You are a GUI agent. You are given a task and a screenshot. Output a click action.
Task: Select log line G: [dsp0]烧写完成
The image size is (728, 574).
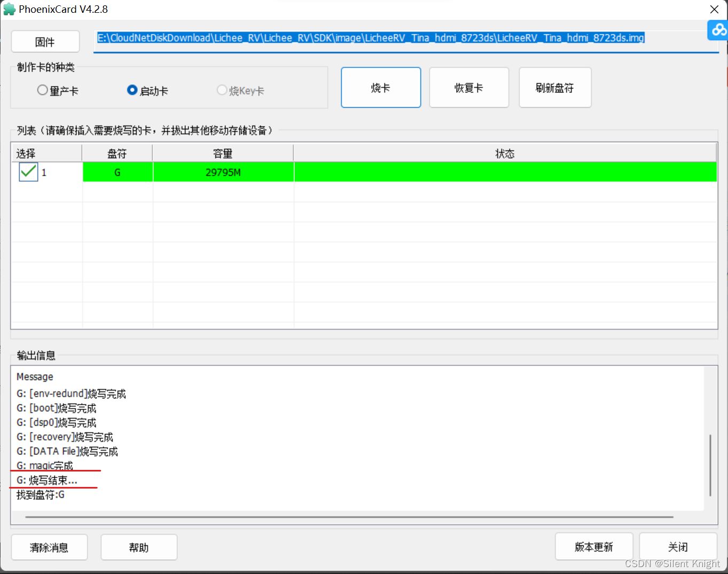tap(56, 422)
